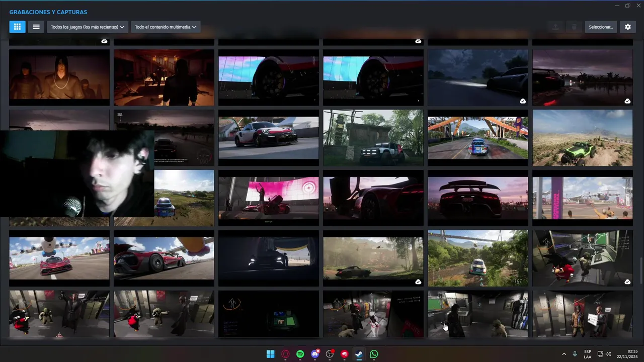Image resolution: width=644 pixels, height=362 pixels.
Task: Switch to list view layout
Action: click(x=36, y=27)
